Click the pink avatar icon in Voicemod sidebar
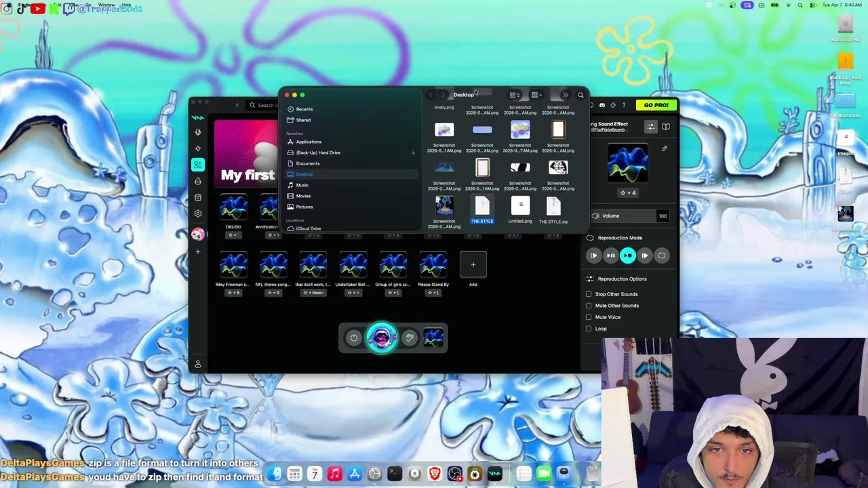Image resolution: width=868 pixels, height=488 pixels. click(198, 235)
